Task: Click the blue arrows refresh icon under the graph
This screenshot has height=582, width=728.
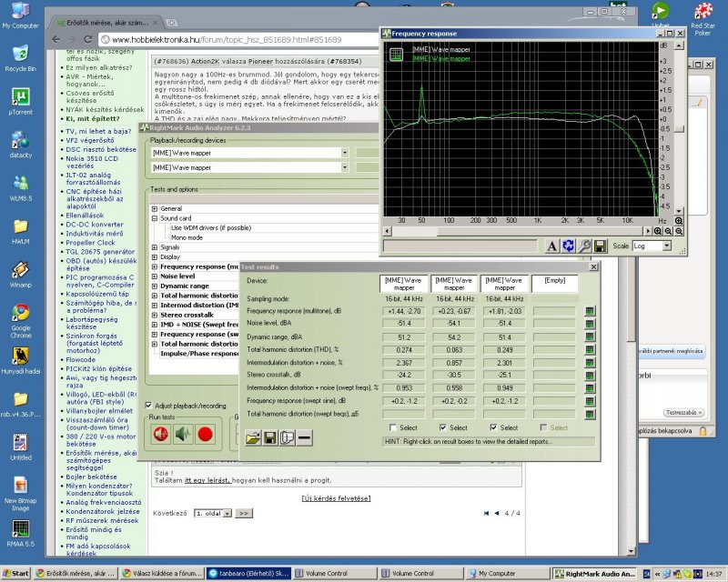Action: (x=568, y=246)
